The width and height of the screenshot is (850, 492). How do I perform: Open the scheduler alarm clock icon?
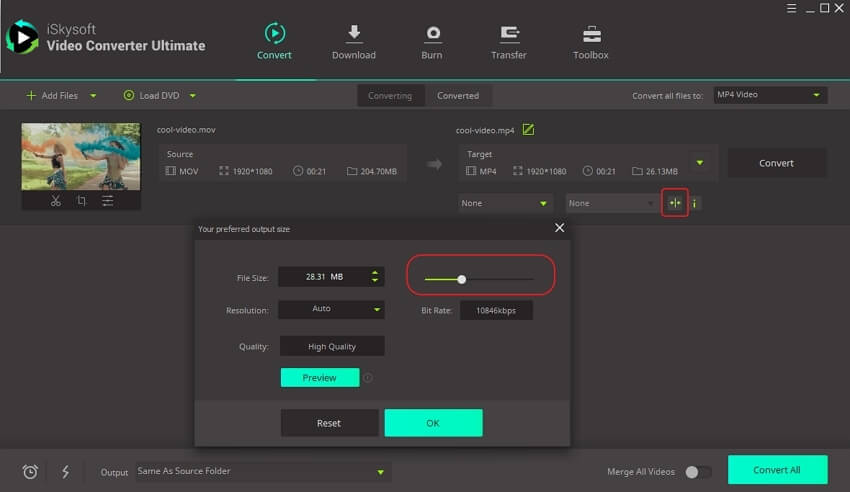point(30,472)
